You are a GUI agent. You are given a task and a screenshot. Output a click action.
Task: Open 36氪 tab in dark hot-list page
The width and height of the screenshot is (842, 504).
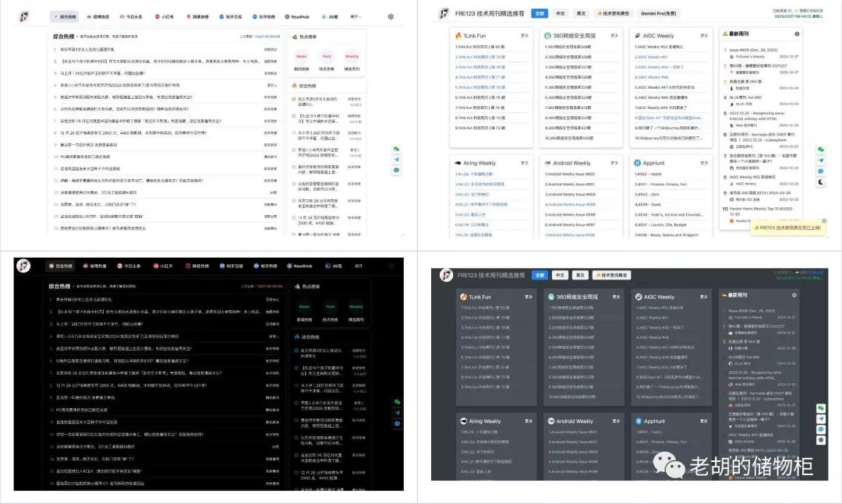334,266
